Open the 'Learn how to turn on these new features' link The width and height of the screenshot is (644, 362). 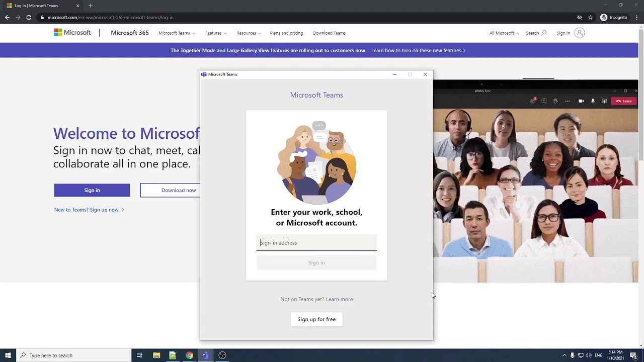(x=418, y=50)
